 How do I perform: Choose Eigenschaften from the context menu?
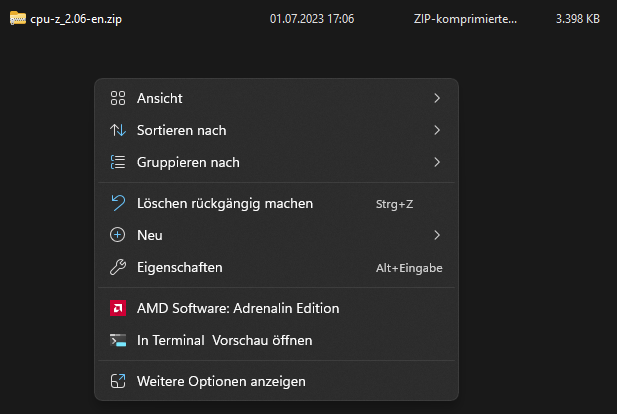(180, 267)
